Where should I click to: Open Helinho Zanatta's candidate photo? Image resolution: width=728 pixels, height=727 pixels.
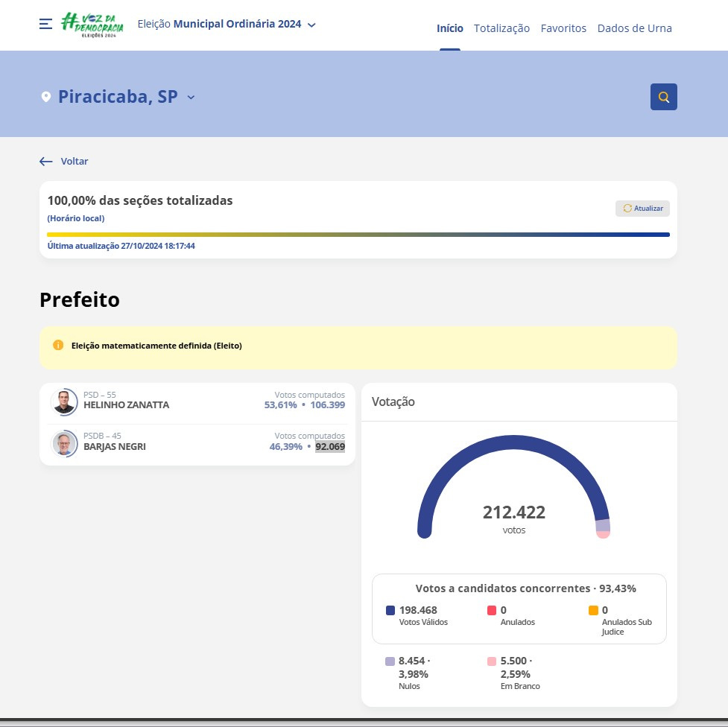pos(64,402)
